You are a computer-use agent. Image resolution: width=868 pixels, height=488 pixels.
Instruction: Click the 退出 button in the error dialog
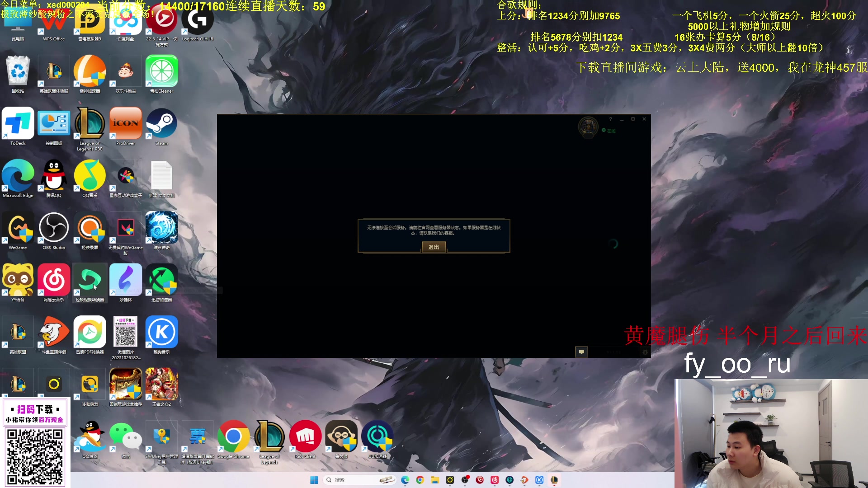[x=434, y=247]
